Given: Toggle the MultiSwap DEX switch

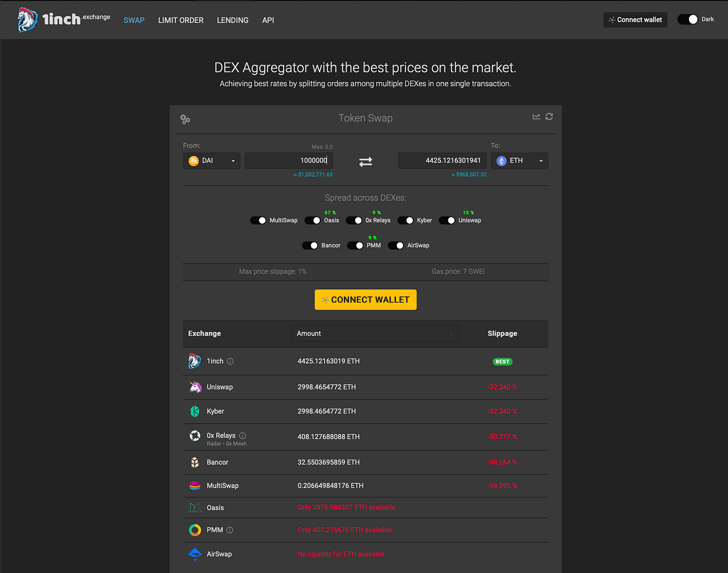Looking at the screenshot, I should [258, 220].
